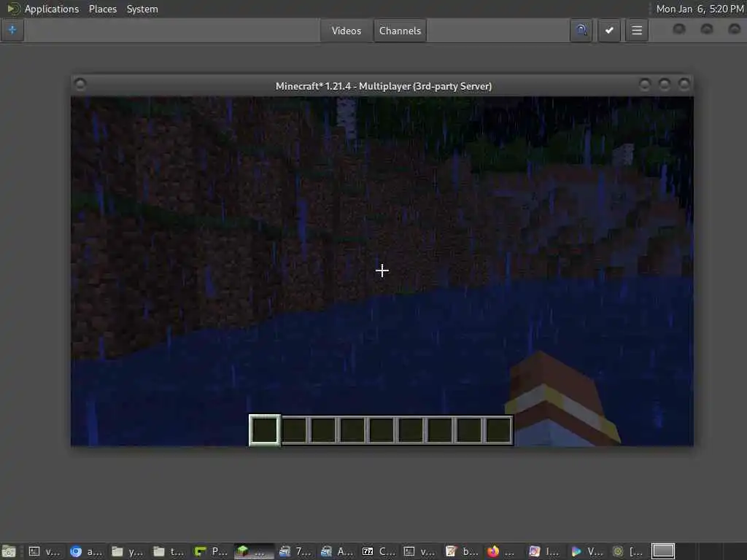Click the workspace switcher box
Screen dimensions: 747x560
[x=662, y=551]
